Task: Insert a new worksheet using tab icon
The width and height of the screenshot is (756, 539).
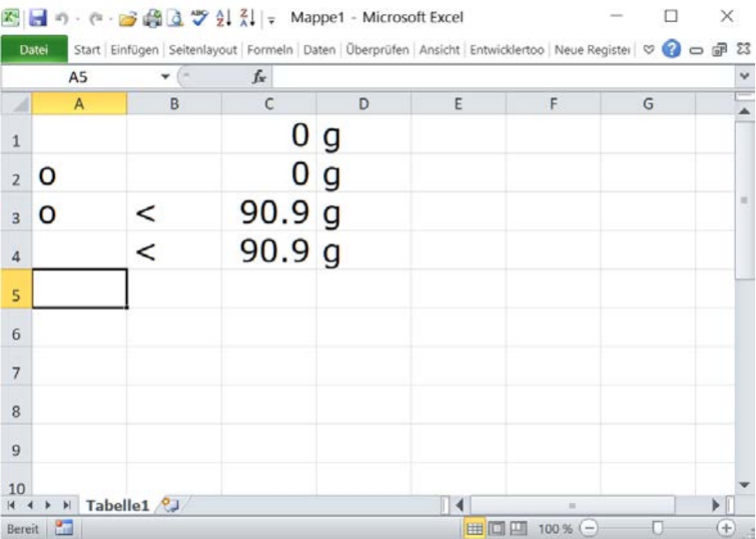Action: (x=170, y=505)
